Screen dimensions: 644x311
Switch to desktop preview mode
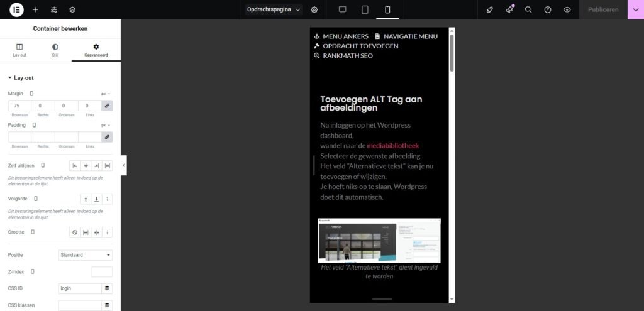click(x=343, y=9)
